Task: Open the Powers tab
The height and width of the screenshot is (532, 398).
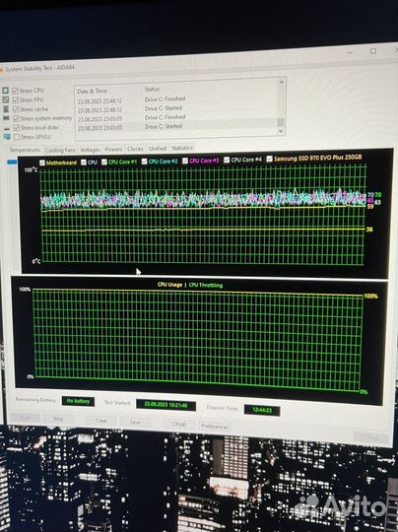Action: click(x=113, y=150)
